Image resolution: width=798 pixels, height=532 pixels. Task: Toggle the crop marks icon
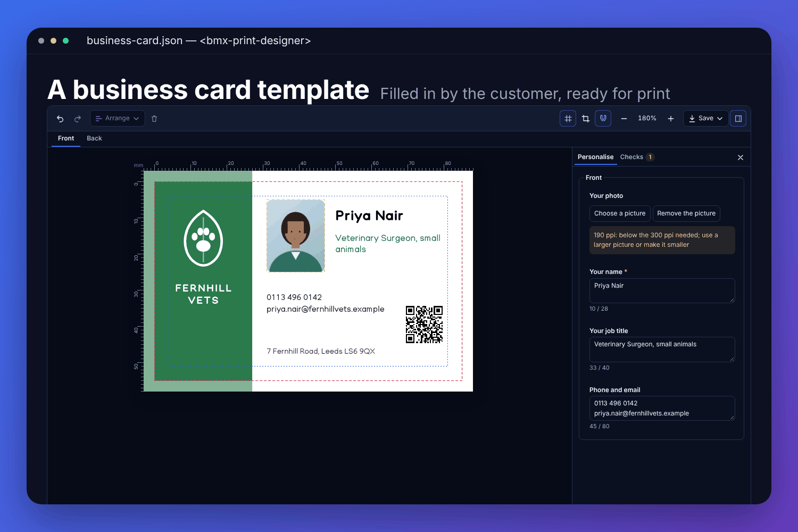(x=586, y=119)
